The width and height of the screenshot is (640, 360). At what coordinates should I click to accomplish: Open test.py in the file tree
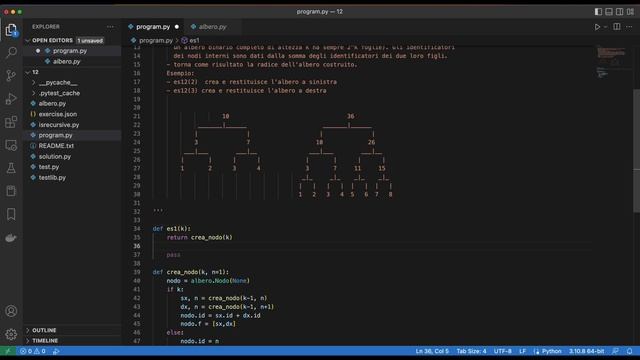point(49,167)
